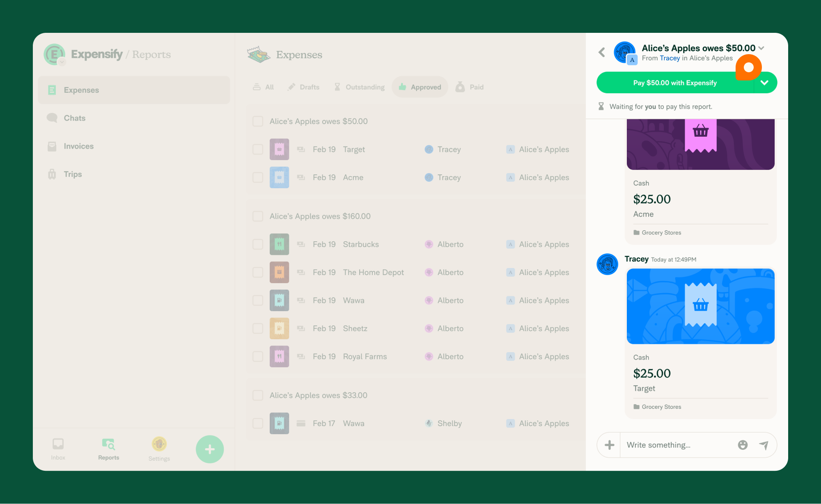The height and width of the screenshot is (504, 821).
Task: Click the Expensify logo icon
Action: coord(54,54)
